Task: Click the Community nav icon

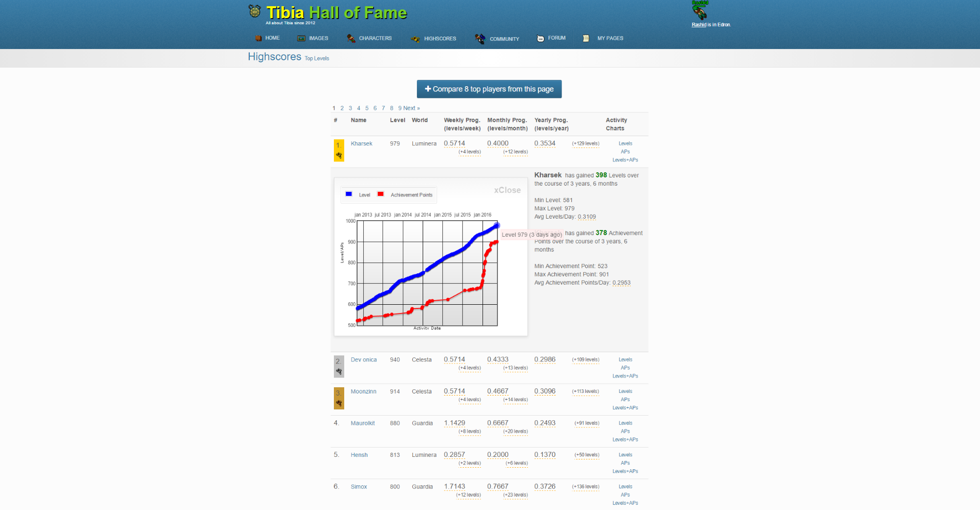Action: (x=480, y=39)
